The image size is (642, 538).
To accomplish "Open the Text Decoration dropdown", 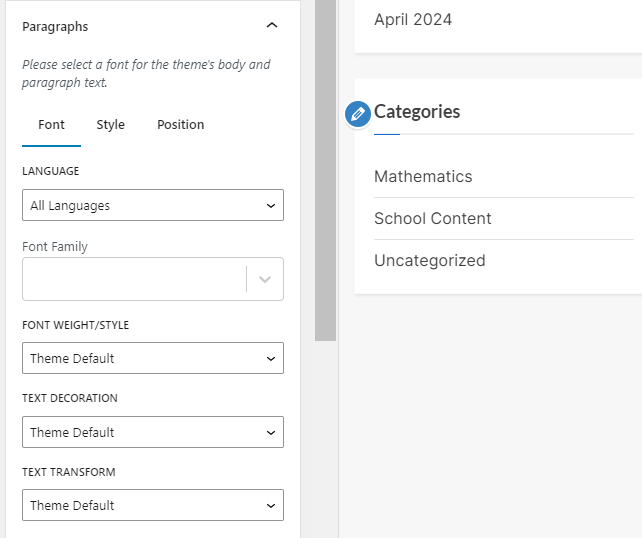I will pyautogui.click(x=152, y=432).
